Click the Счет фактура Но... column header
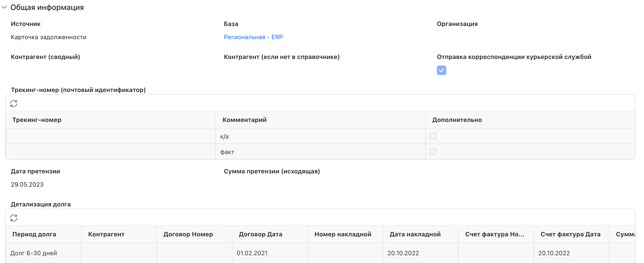Viewport: 644px width, 263px height. point(496,234)
